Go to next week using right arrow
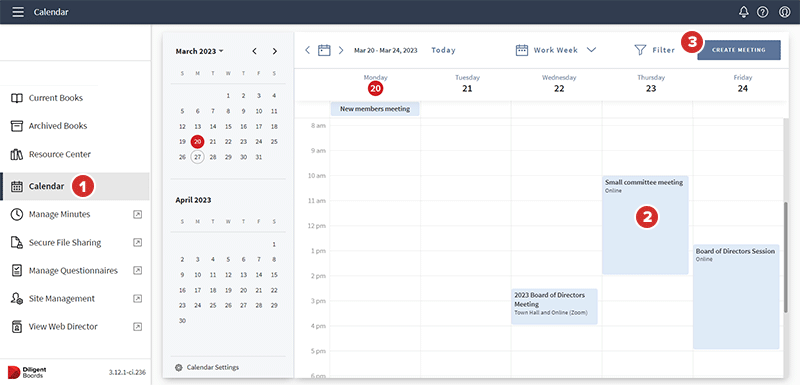The image size is (800, 385). [341, 50]
